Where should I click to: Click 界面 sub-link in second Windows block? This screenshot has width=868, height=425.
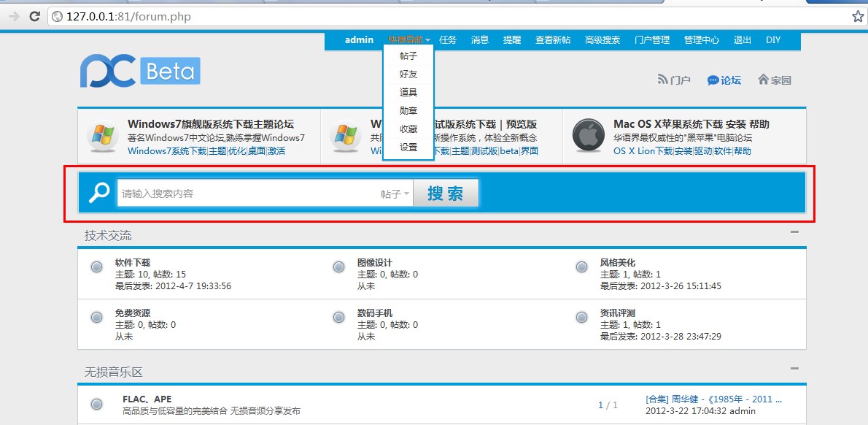tap(530, 150)
